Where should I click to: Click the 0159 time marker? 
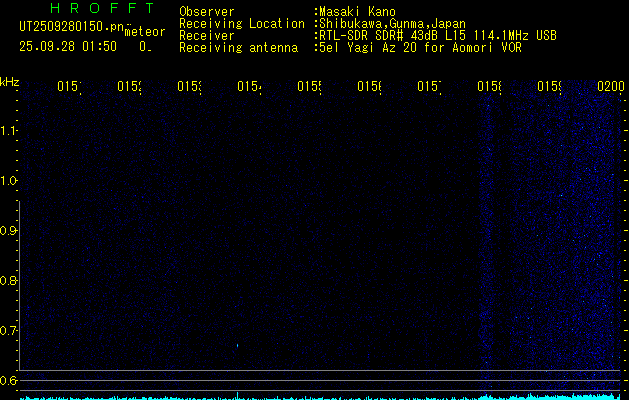point(549,86)
